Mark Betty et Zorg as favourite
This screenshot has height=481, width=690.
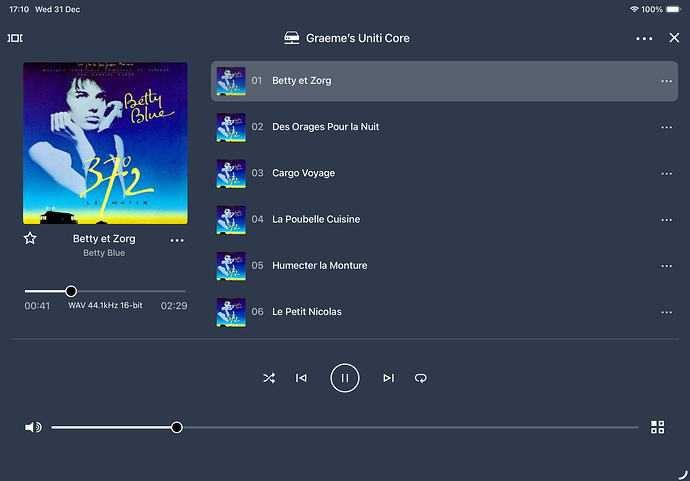click(x=30, y=239)
